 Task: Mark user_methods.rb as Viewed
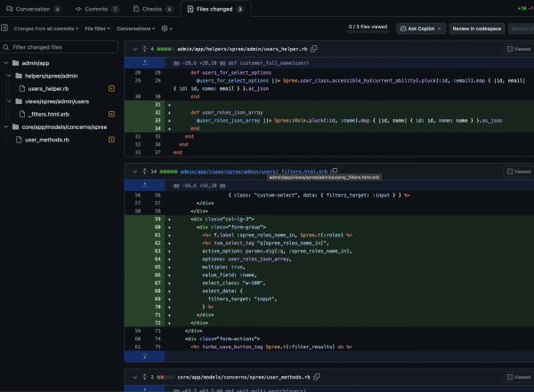[x=519, y=377]
